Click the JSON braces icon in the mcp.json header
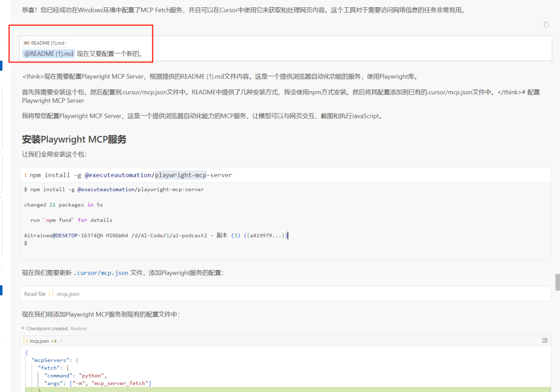The image size is (560, 392). coord(25,341)
